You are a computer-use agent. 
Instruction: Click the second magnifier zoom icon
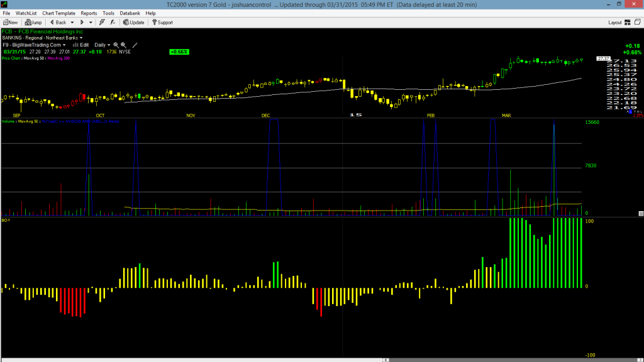(123, 45)
